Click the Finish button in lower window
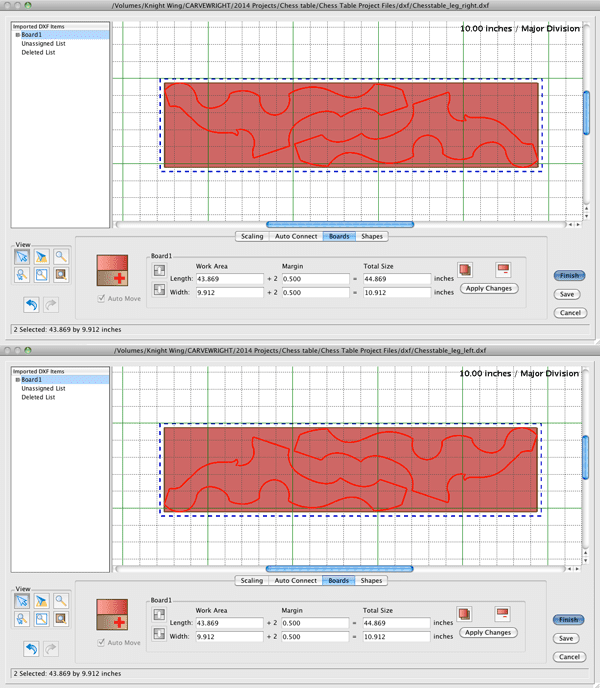The image size is (600, 688). (x=569, y=619)
